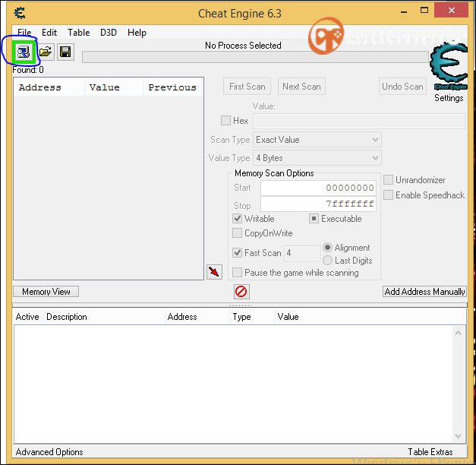
Task: Toggle the Hex checkbox
Action: click(x=225, y=120)
